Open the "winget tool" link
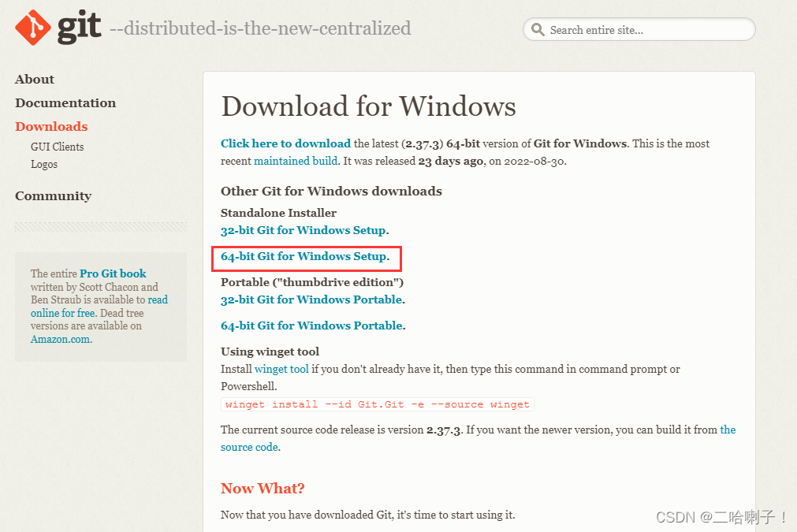This screenshot has width=797, height=532. (x=281, y=369)
